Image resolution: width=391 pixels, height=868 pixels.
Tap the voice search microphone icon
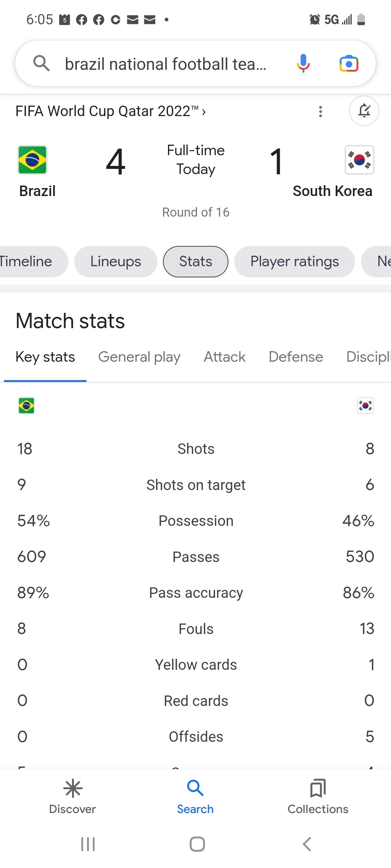(303, 64)
